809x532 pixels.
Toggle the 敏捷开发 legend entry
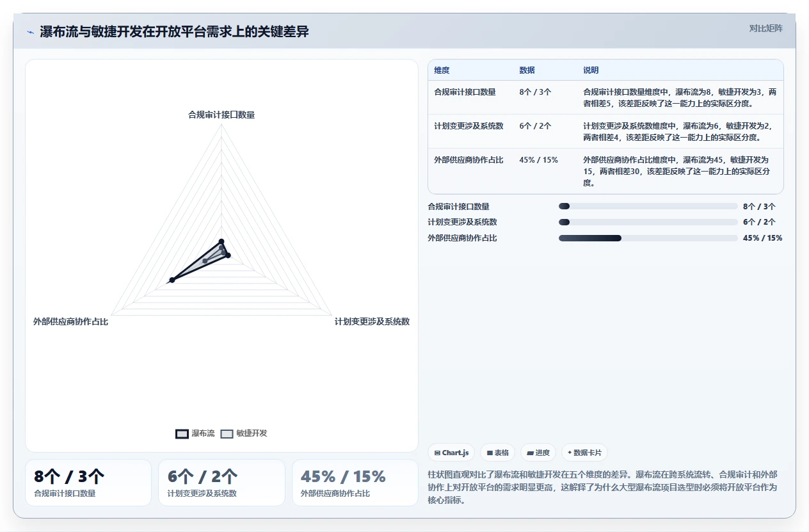point(244,433)
